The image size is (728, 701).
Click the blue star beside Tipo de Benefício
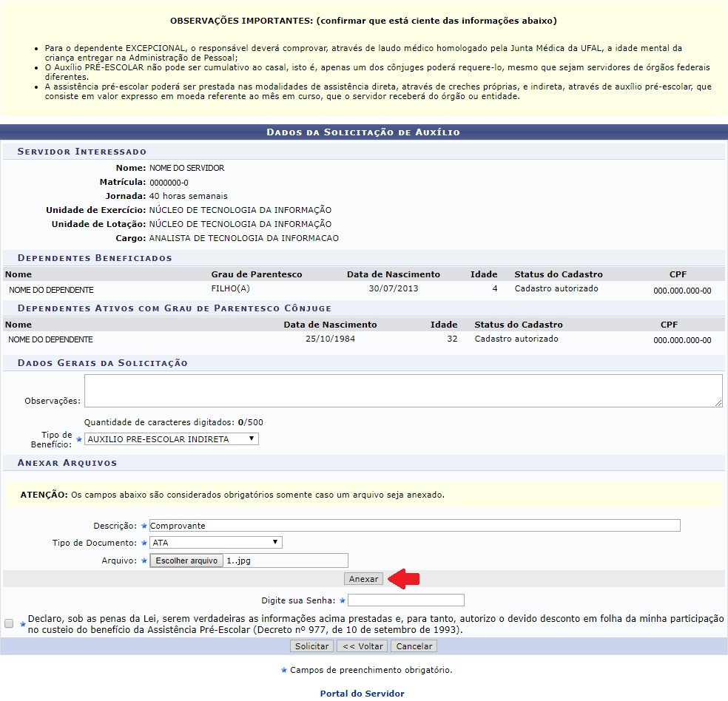point(79,439)
